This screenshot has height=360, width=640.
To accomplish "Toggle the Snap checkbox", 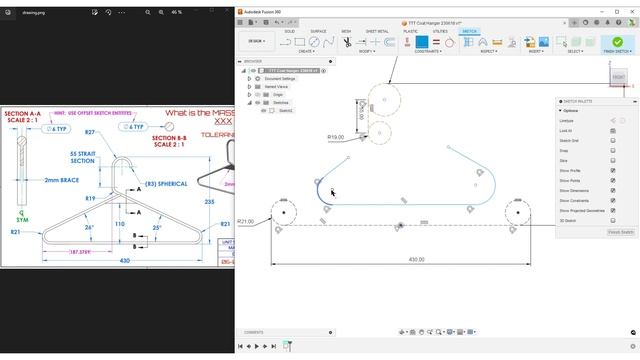I will pos(613,151).
